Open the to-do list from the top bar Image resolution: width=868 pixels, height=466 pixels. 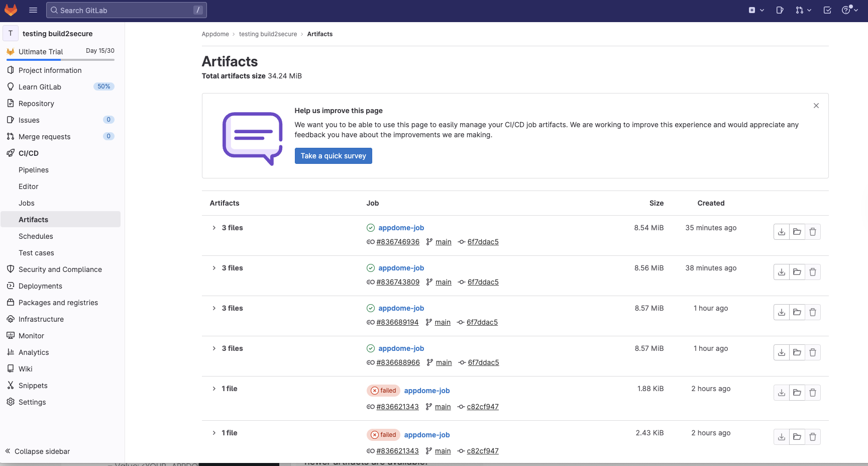827,10
